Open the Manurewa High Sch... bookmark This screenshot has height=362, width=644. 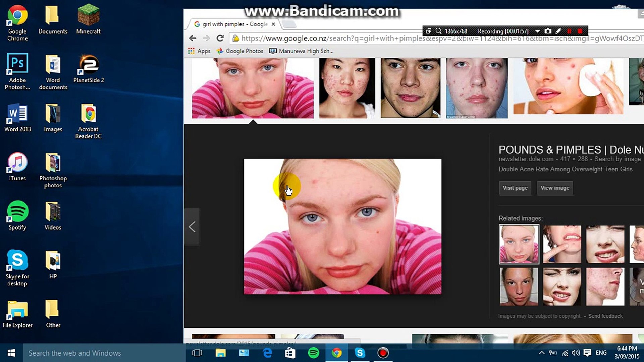click(302, 51)
